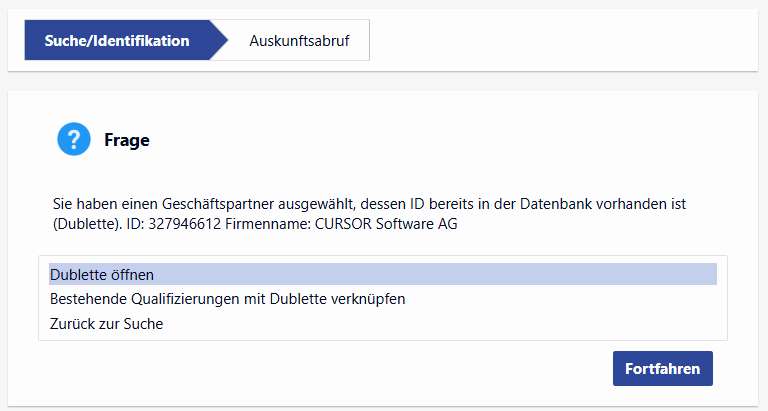
Task: Click empty space right of the Auskunftsabruf step
Action: [560, 41]
